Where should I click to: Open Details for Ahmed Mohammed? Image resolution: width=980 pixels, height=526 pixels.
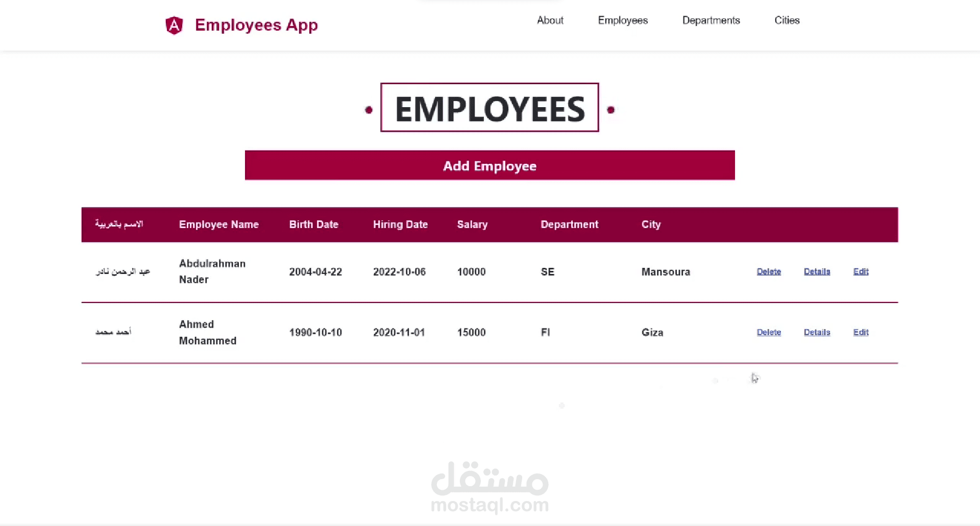[x=817, y=332]
